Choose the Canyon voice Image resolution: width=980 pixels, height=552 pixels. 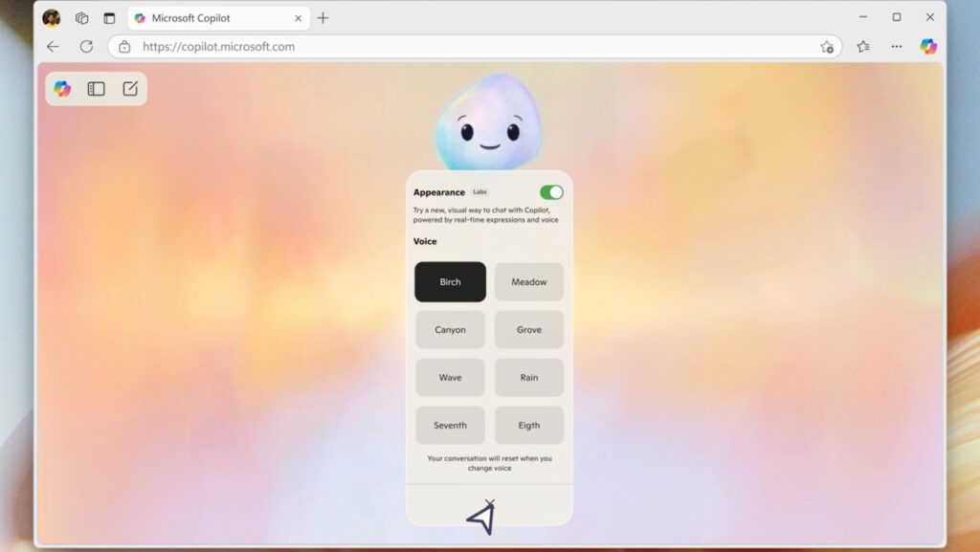pos(450,330)
